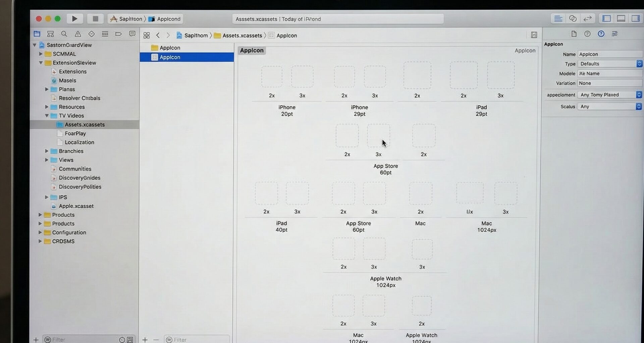
Task: Click the add asset plus button
Action: click(x=145, y=339)
